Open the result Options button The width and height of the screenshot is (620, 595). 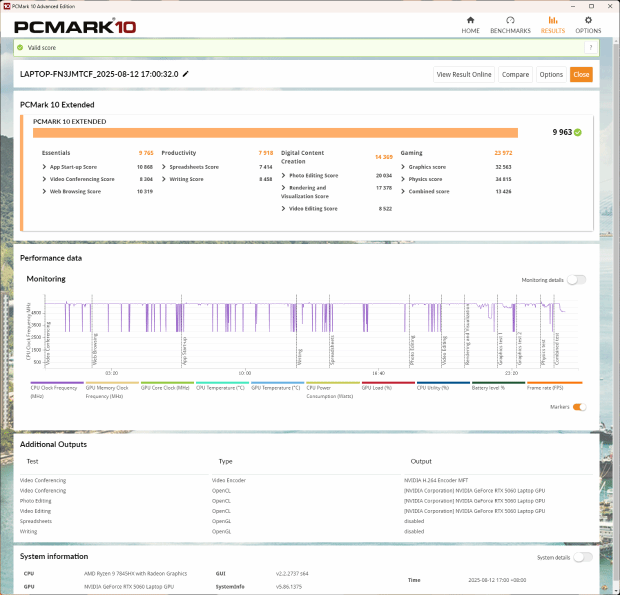point(551,74)
